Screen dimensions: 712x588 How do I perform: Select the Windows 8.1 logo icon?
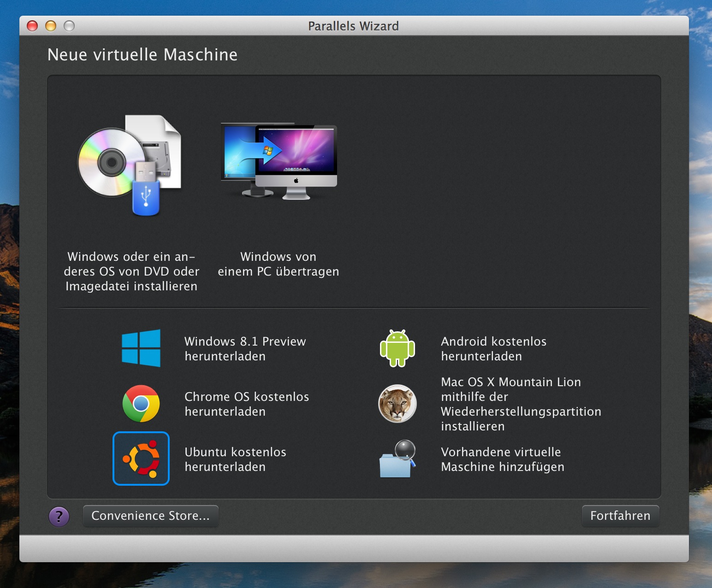[x=141, y=348]
